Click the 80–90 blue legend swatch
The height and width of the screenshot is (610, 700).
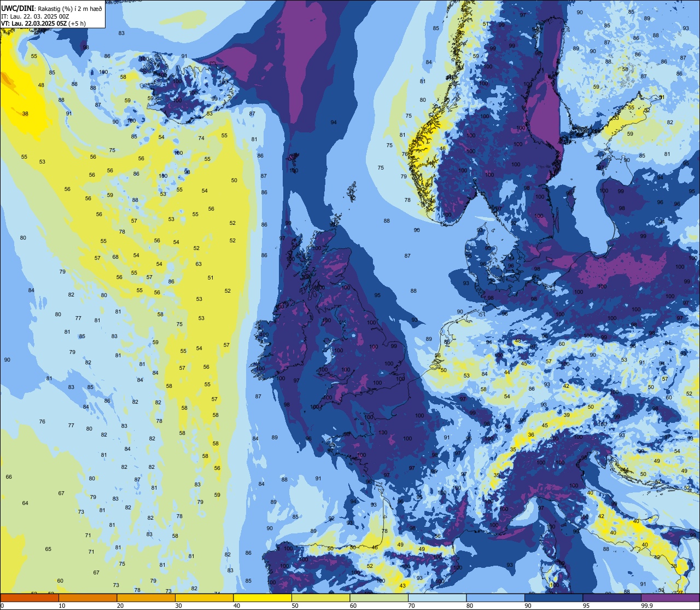pos(495,597)
